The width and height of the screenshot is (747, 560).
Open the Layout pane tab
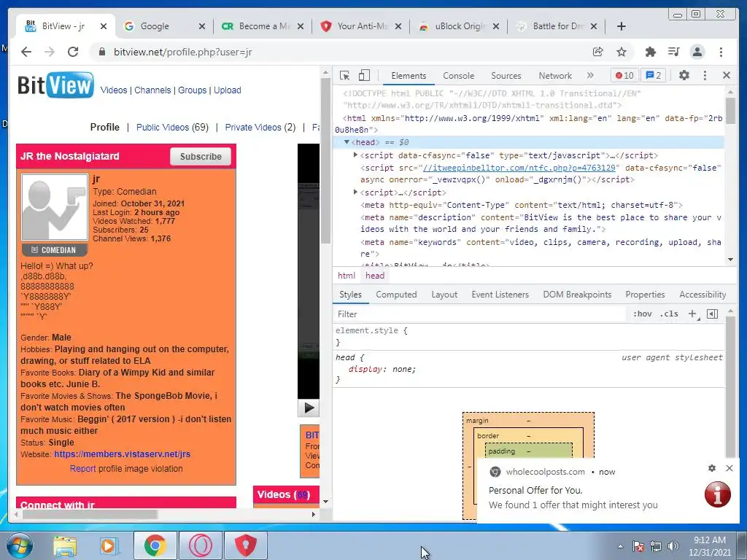point(444,295)
